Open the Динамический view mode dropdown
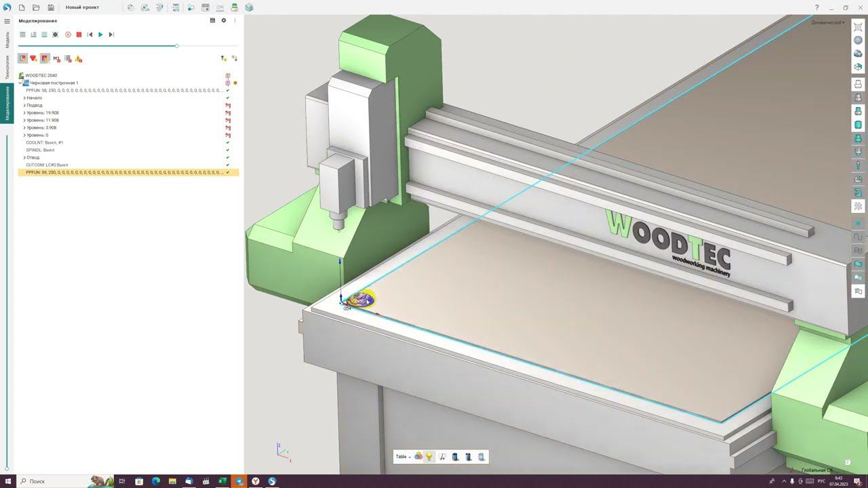 pyautogui.click(x=828, y=22)
